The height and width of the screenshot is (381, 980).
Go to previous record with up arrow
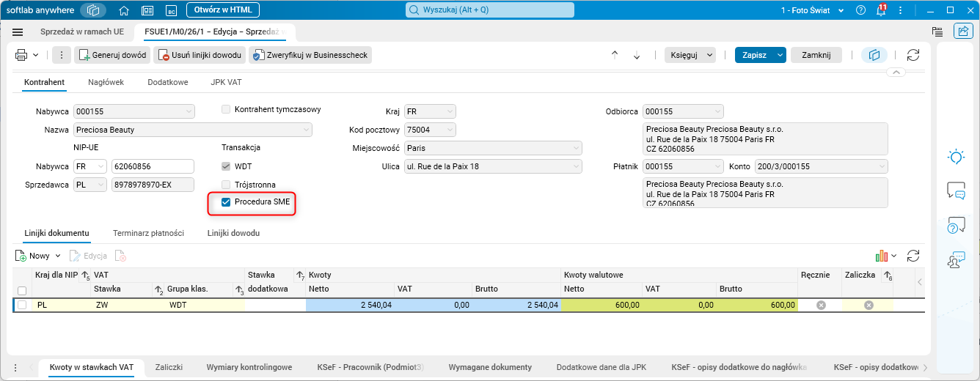(615, 55)
